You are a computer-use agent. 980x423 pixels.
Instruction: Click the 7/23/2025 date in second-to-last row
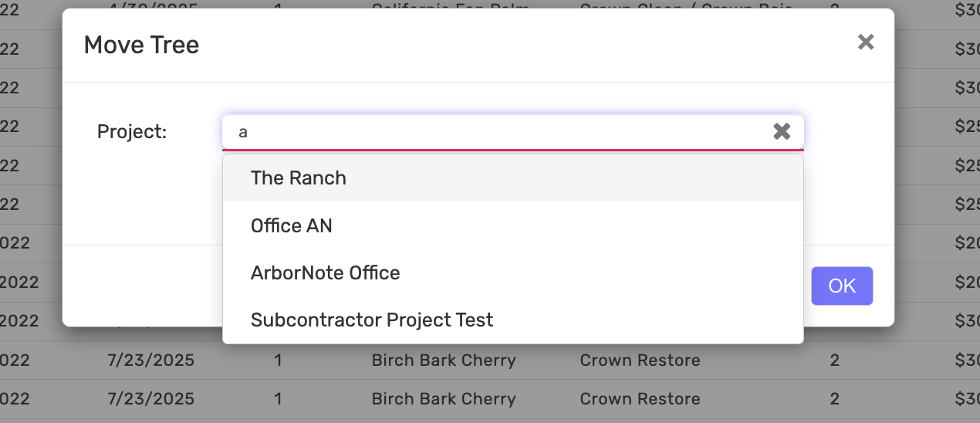[x=151, y=360]
